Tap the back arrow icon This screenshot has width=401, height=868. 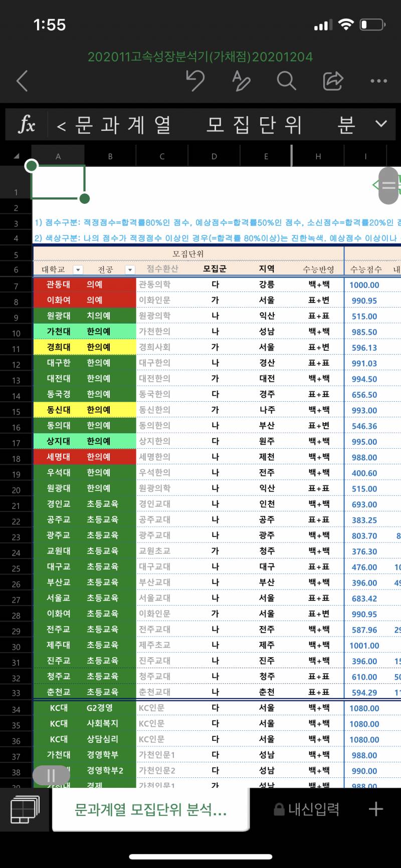[x=22, y=81]
